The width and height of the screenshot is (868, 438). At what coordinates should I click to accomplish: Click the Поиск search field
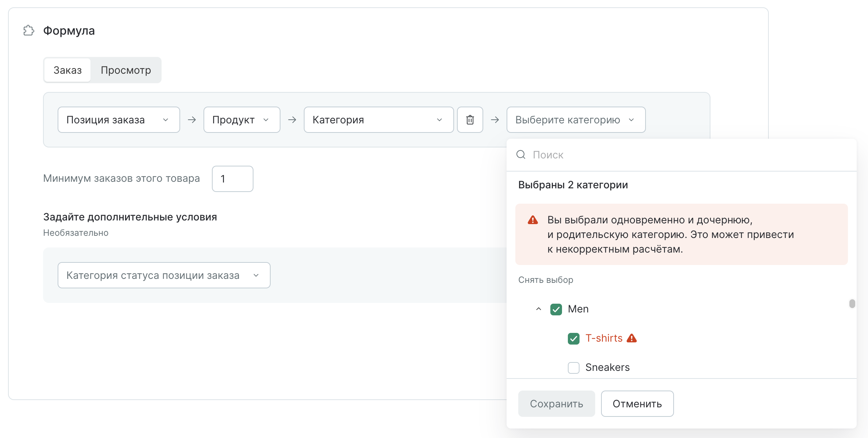click(681, 155)
